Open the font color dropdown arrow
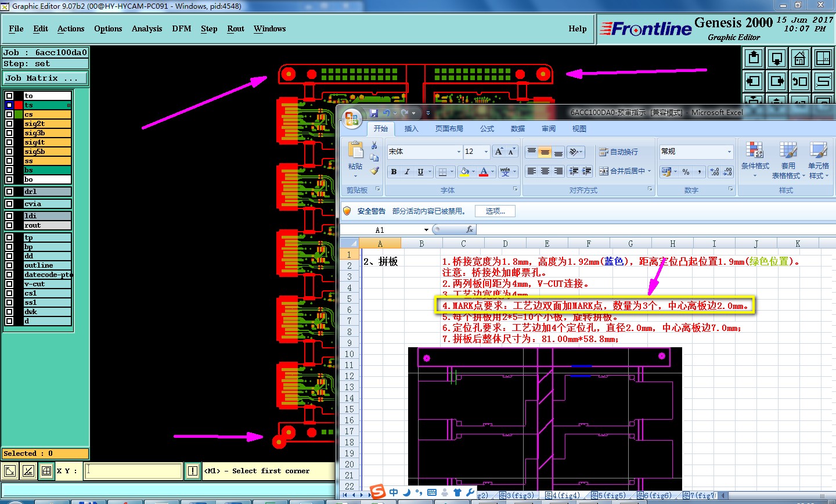The width and height of the screenshot is (836, 504). click(493, 172)
